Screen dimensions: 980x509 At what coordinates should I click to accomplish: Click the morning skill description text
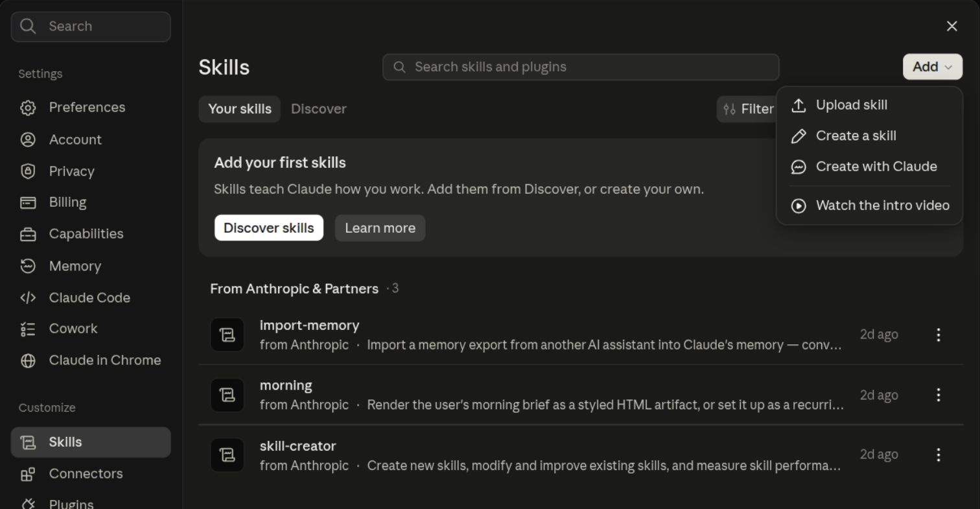pos(605,405)
